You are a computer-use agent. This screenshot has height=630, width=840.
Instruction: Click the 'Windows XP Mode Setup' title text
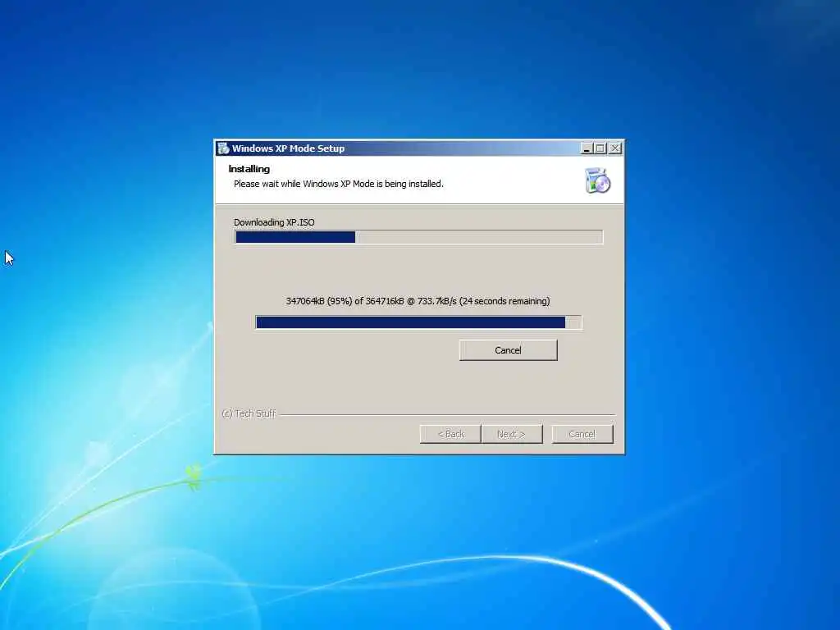point(288,148)
